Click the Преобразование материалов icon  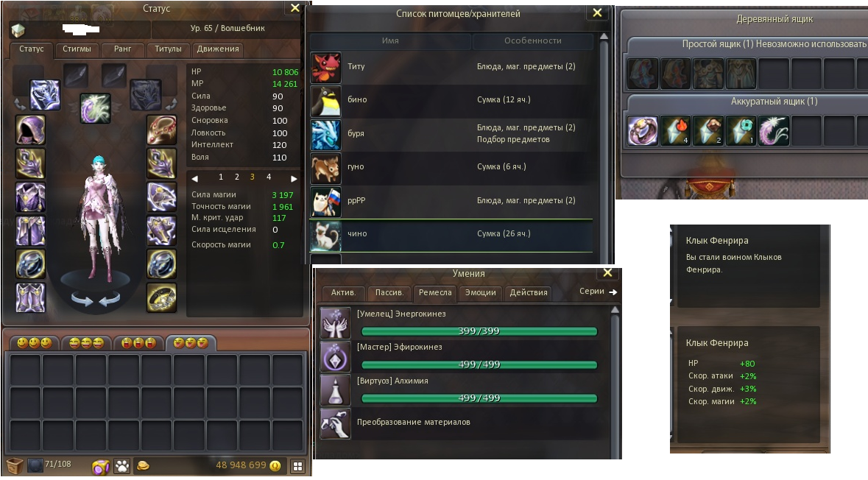click(336, 423)
